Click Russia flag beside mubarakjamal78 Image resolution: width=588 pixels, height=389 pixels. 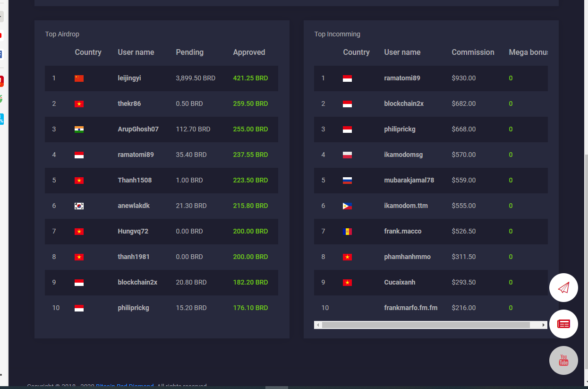tap(347, 181)
